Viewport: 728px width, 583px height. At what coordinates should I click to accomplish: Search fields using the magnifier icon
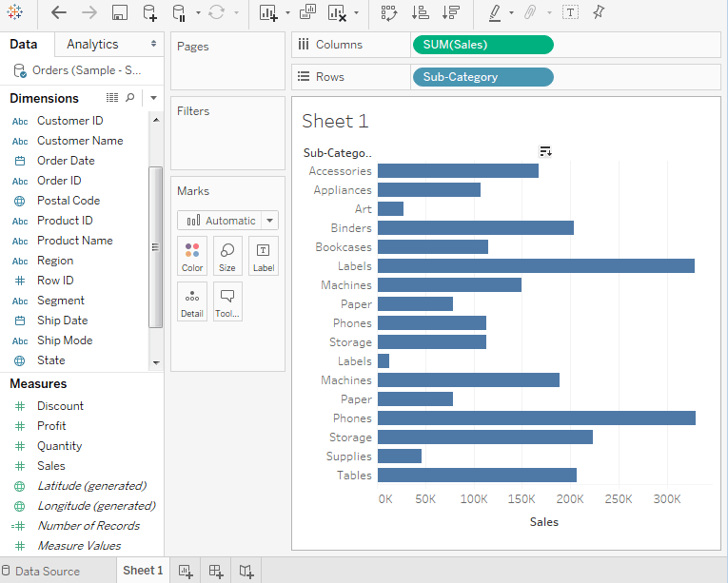pos(130,97)
